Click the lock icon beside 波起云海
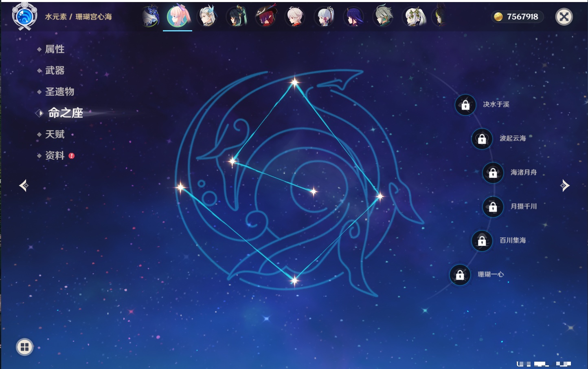588x369 pixels. 482,139
